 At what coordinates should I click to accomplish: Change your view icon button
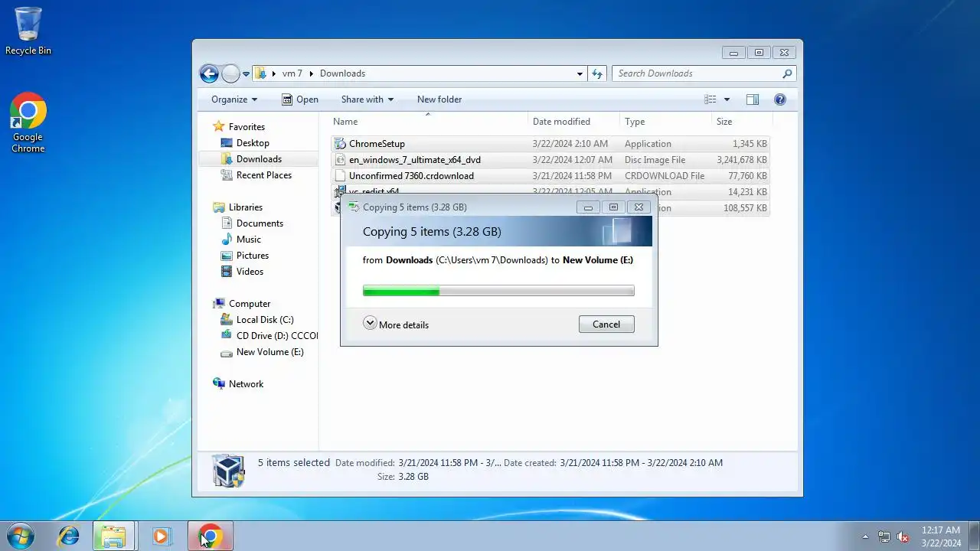[x=710, y=99]
